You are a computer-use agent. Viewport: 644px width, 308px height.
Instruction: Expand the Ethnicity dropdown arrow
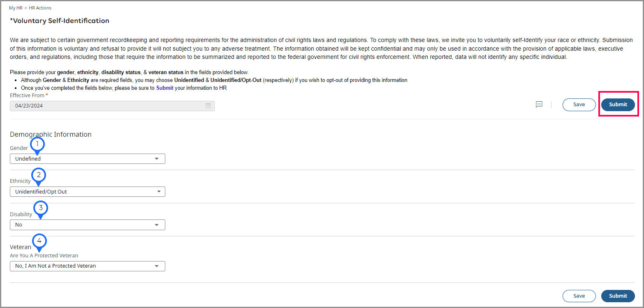pos(159,192)
